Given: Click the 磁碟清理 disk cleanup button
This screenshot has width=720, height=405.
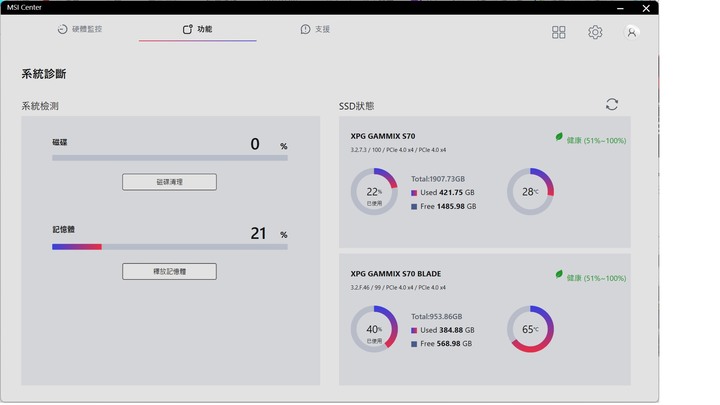Looking at the screenshot, I should pos(169,182).
